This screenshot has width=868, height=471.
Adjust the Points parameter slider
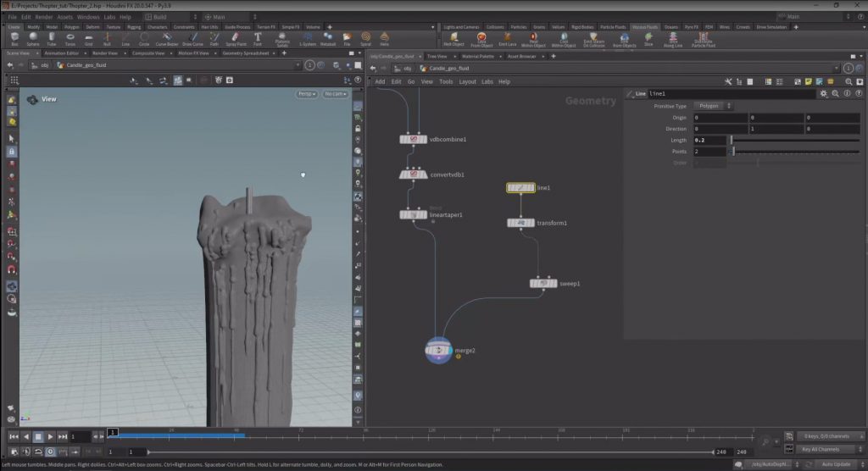click(795, 151)
